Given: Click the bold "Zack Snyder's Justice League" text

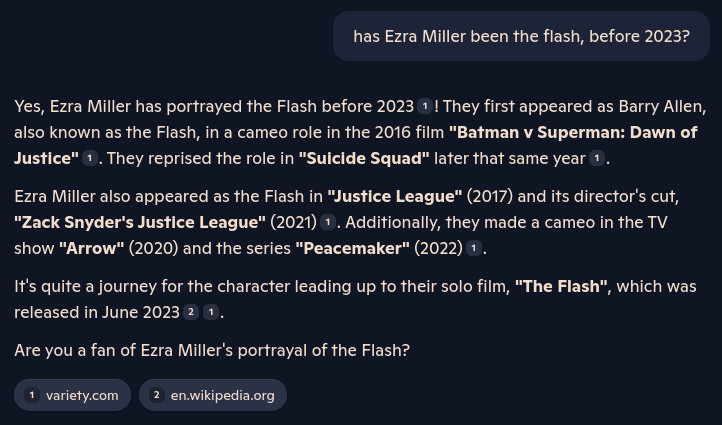Looking at the screenshot, I should pos(140,222).
